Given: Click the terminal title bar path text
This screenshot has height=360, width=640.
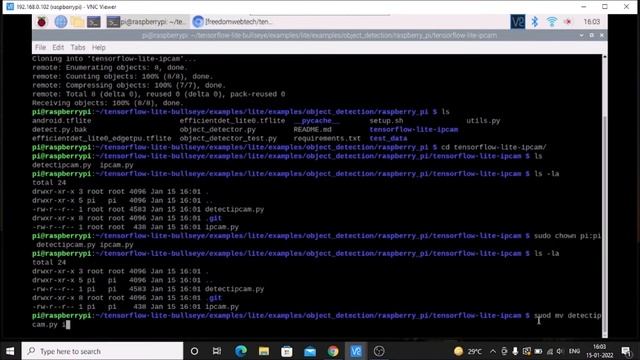Looking at the screenshot, I should [319, 36].
